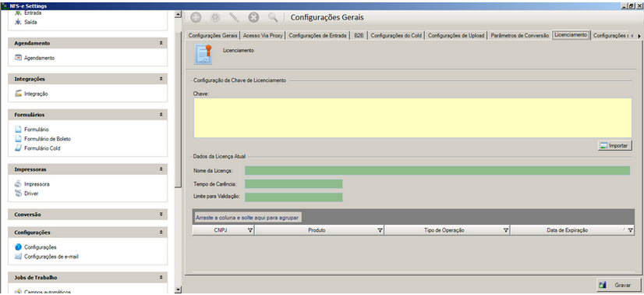Click the Nome da Licença field
This screenshot has width=644, height=295.
437,170
